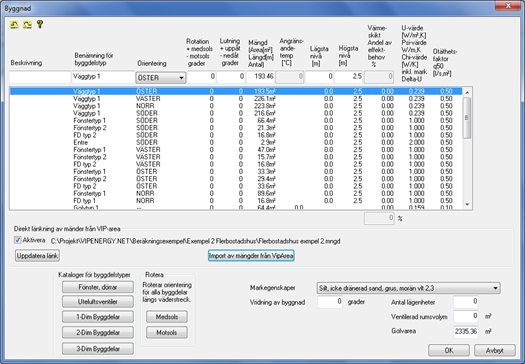The width and height of the screenshot is (525, 364).
Task: Select the Väggtyp 1 SÖDER row
Action: (x=236, y=114)
